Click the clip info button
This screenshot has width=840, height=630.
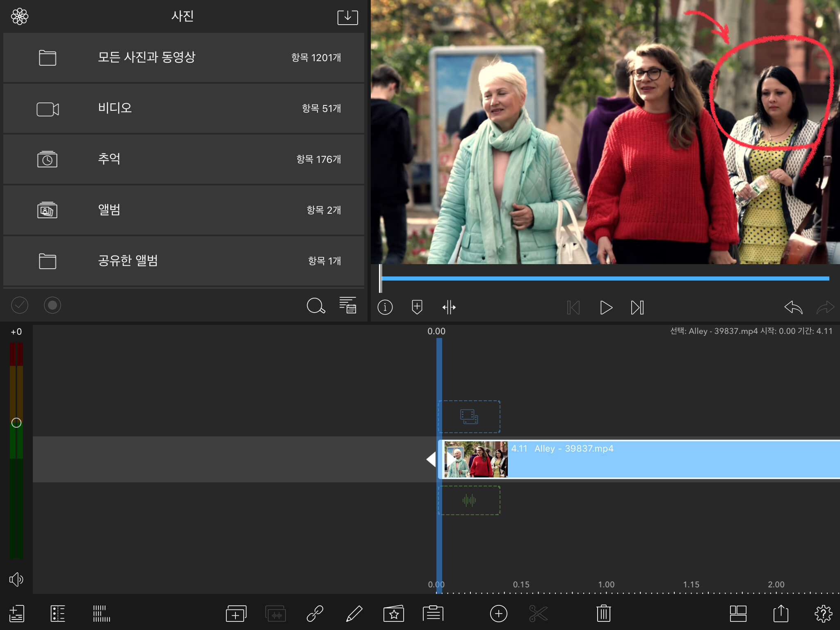[x=385, y=307]
